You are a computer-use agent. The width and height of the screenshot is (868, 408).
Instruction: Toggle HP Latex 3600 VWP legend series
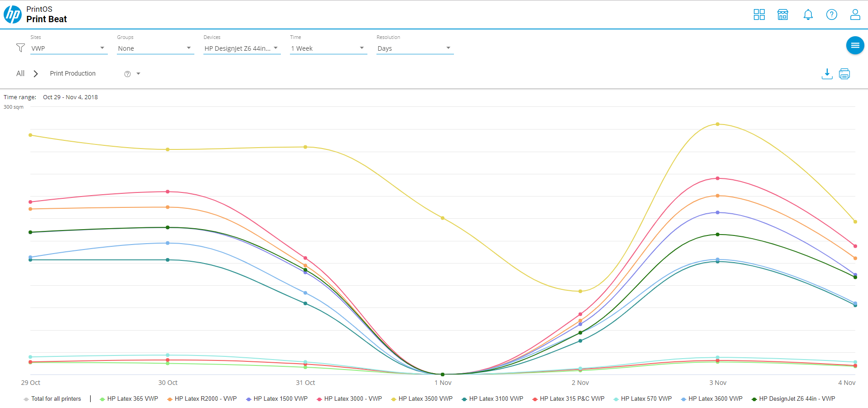(x=712, y=399)
